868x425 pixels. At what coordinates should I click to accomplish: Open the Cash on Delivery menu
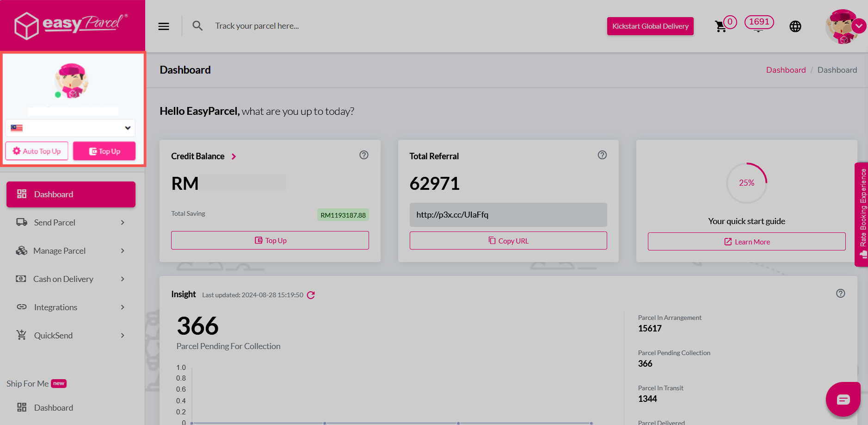click(x=71, y=279)
